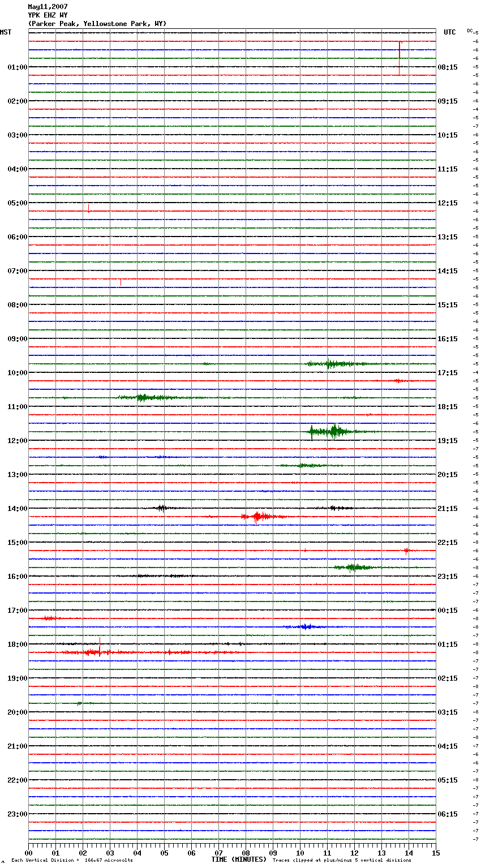Click the MST time label "14:00"
Viewport: 481px width, 868px height.
tap(17, 509)
